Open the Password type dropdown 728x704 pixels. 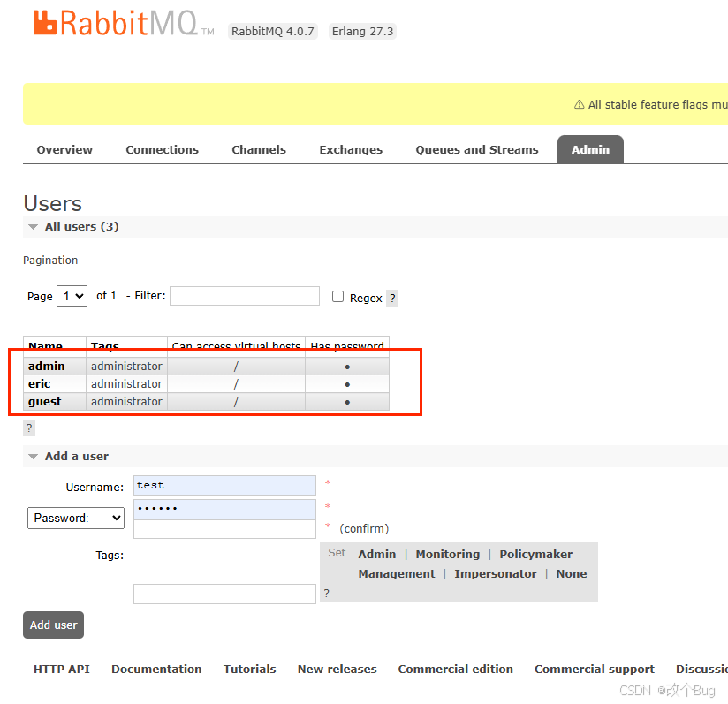coord(75,518)
